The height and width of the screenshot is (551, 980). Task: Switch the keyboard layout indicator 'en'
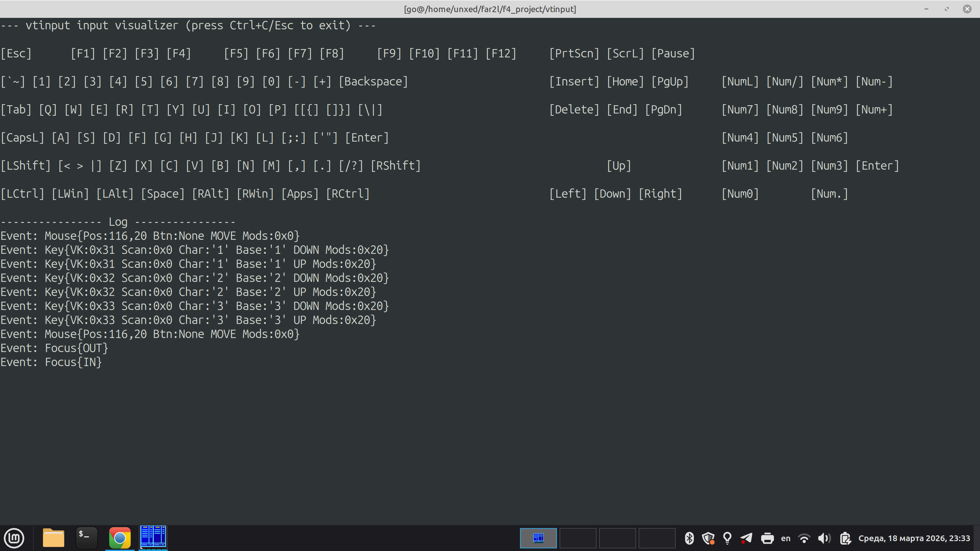click(786, 538)
